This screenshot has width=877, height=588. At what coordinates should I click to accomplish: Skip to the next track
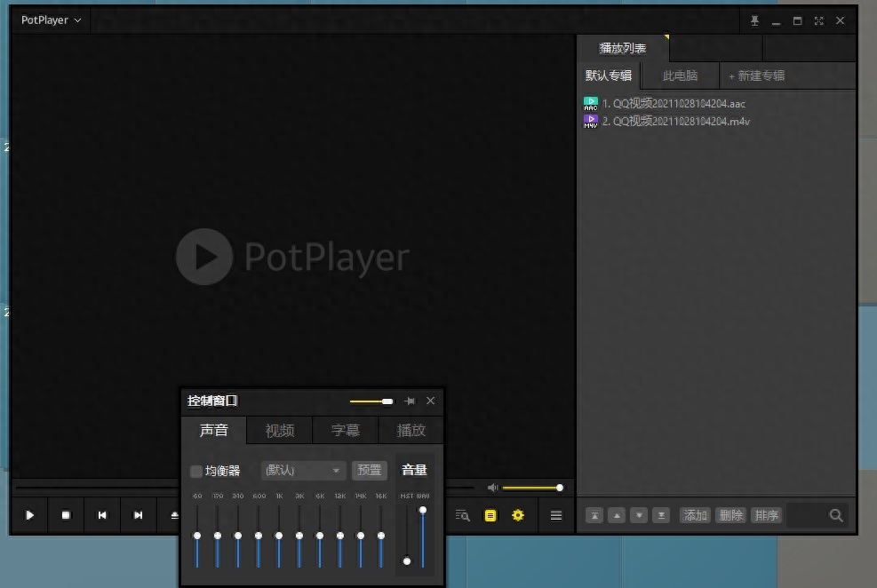(x=138, y=515)
